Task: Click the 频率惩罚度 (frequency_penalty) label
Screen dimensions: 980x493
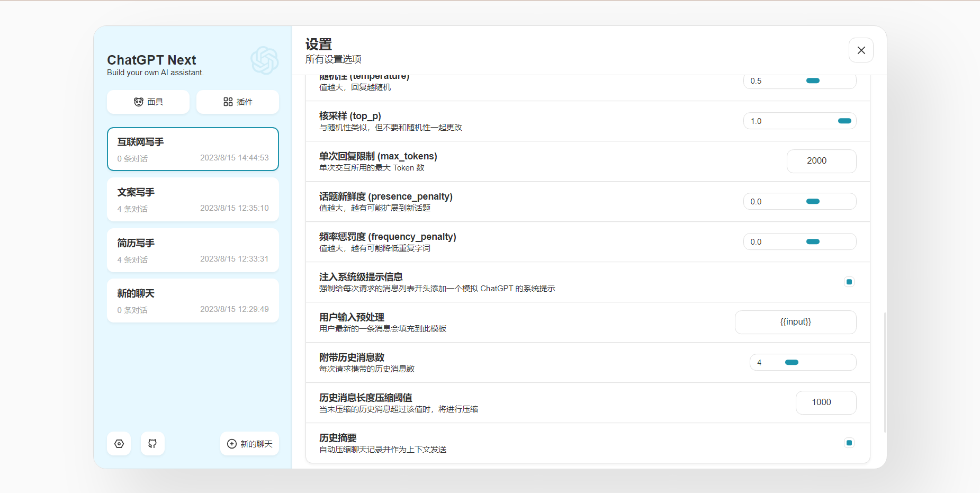Action: pos(388,237)
